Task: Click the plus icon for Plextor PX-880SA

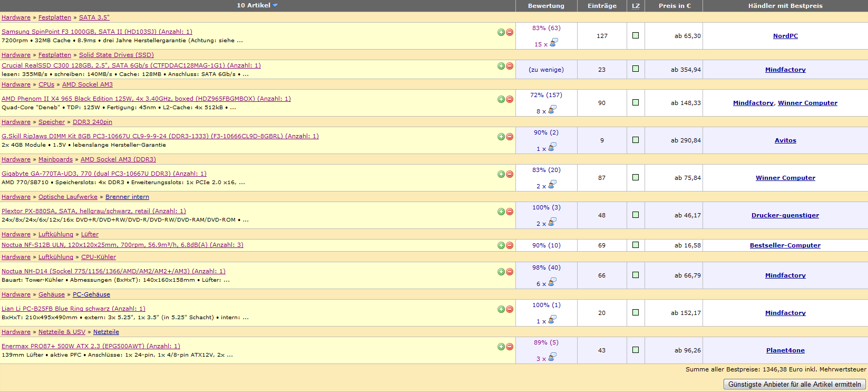Action: point(501,212)
